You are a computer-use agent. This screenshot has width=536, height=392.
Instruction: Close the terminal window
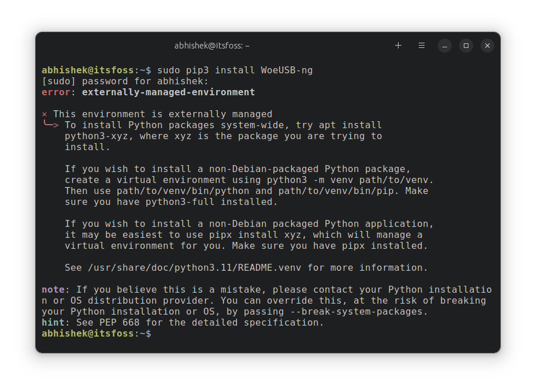[x=487, y=45]
